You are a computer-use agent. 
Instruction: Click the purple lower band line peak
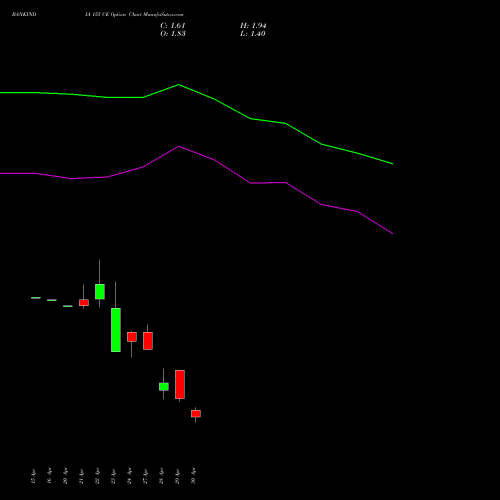[x=179, y=146]
